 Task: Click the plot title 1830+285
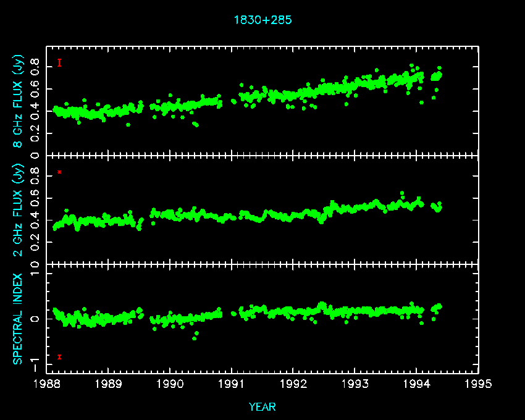(x=262, y=20)
